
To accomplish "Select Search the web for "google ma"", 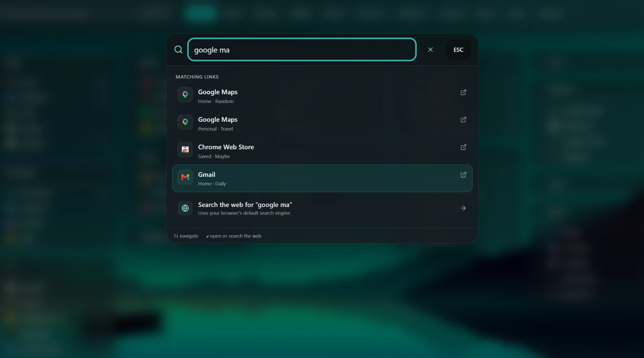I will click(322, 208).
